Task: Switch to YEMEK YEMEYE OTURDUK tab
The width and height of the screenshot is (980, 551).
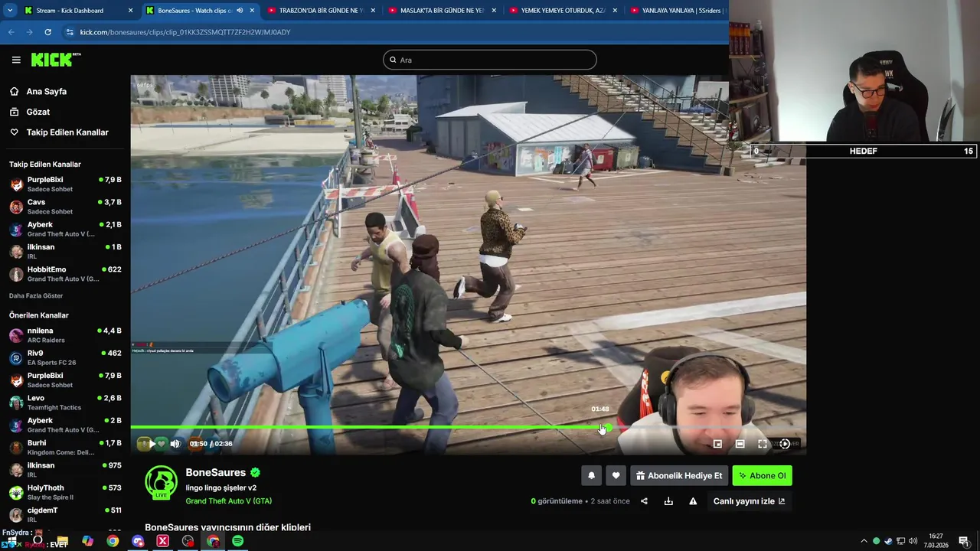Action: point(563,11)
